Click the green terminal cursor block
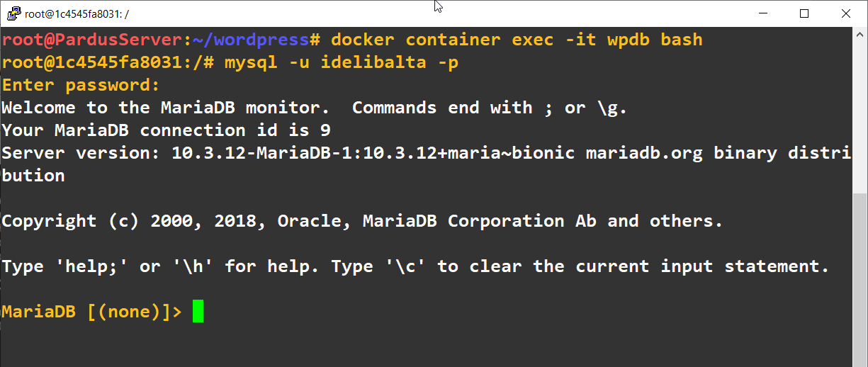Image resolution: width=868 pixels, height=367 pixels. point(198,311)
